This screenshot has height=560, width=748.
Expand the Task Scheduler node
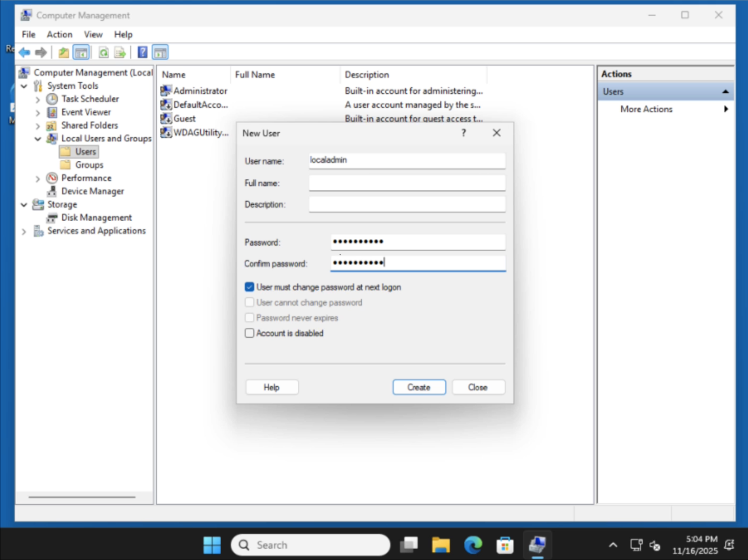[37, 100]
